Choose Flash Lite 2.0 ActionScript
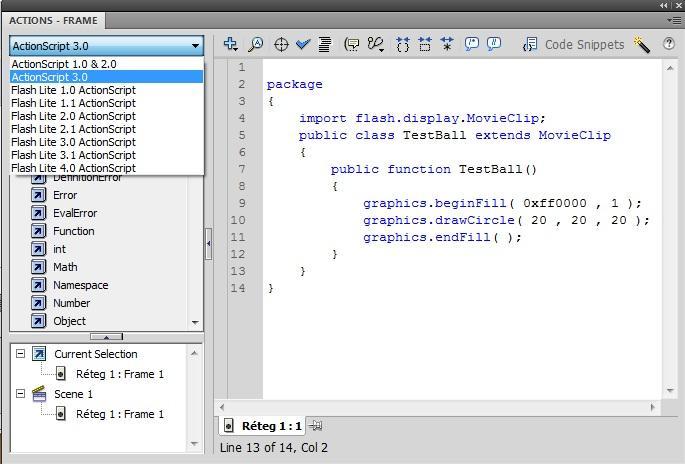 [x=107, y=116]
